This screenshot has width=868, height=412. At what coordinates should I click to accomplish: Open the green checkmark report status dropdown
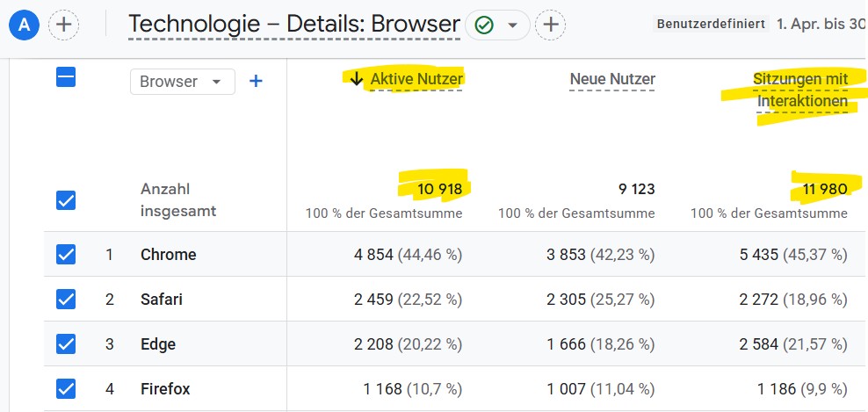[x=497, y=25]
